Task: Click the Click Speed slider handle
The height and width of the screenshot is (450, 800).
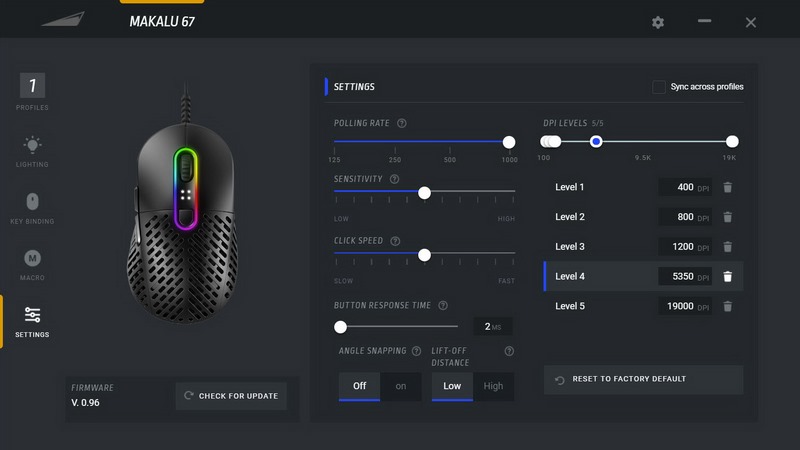Action: [424, 255]
